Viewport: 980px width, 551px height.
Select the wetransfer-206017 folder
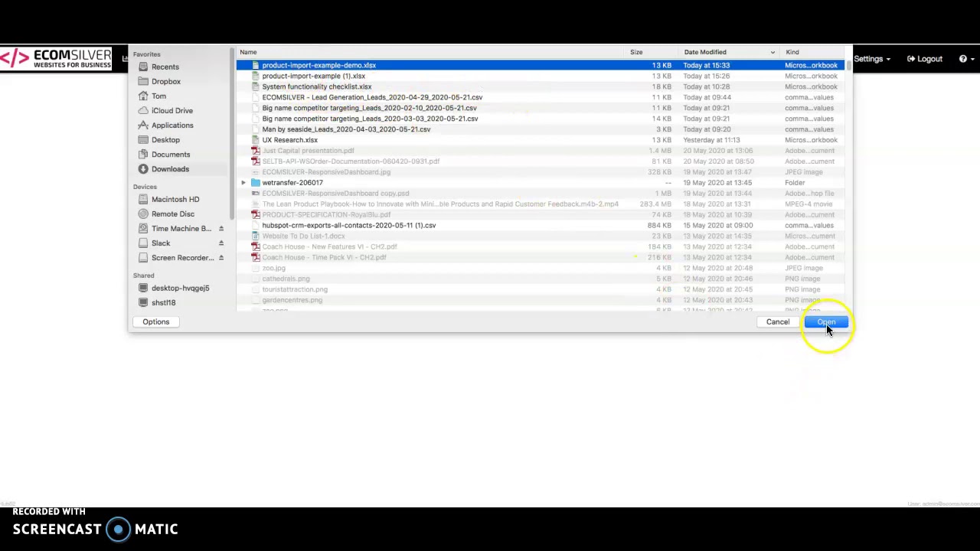coord(540,183)
